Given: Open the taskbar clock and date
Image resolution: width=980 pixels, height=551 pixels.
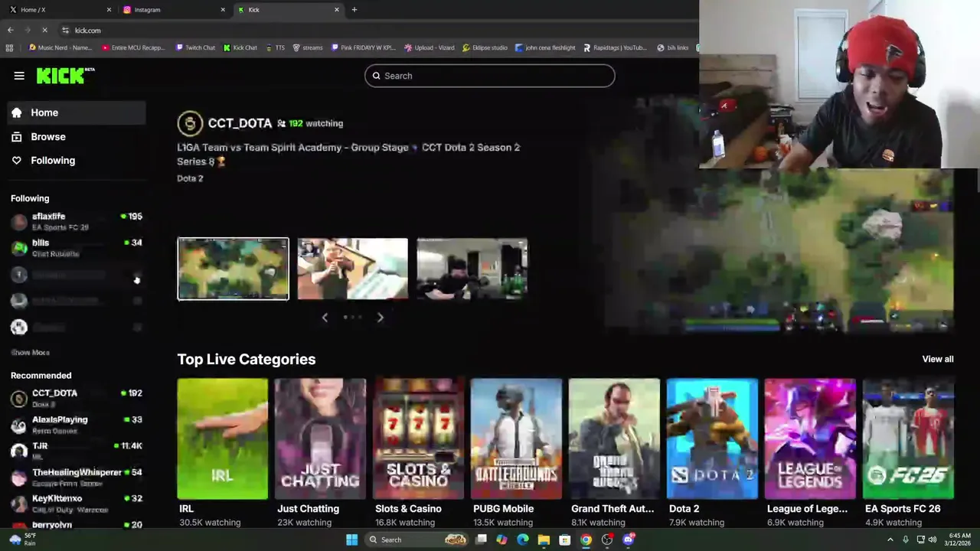Looking at the screenshot, I should (x=958, y=540).
